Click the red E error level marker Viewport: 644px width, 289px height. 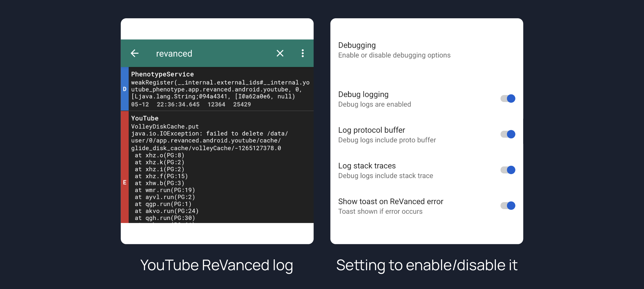(x=125, y=182)
